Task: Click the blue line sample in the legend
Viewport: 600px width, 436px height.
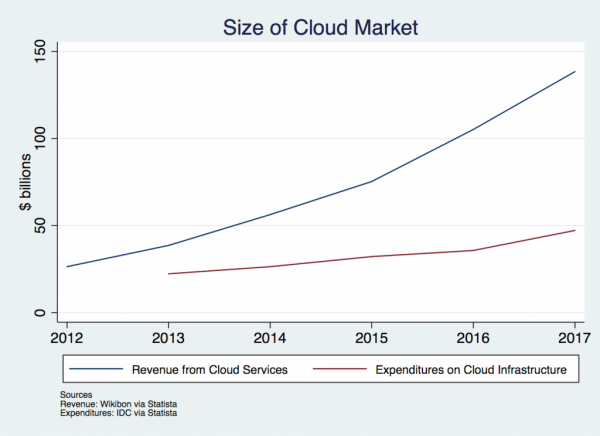Action: coord(98,370)
